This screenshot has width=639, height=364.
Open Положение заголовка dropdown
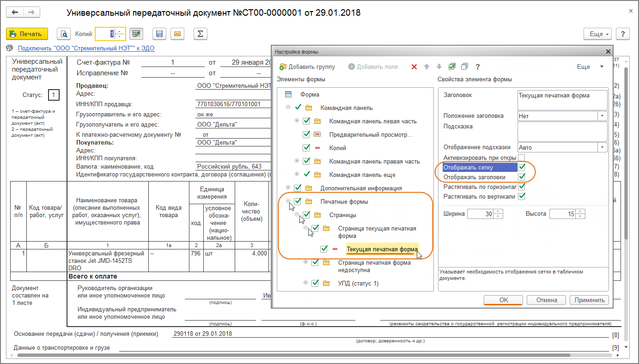[602, 116]
